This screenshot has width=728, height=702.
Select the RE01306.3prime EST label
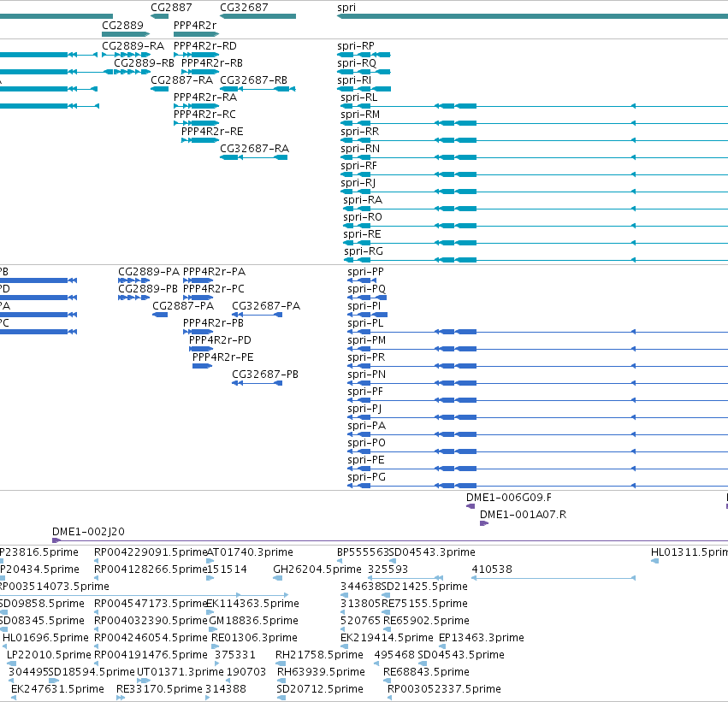coord(254,638)
